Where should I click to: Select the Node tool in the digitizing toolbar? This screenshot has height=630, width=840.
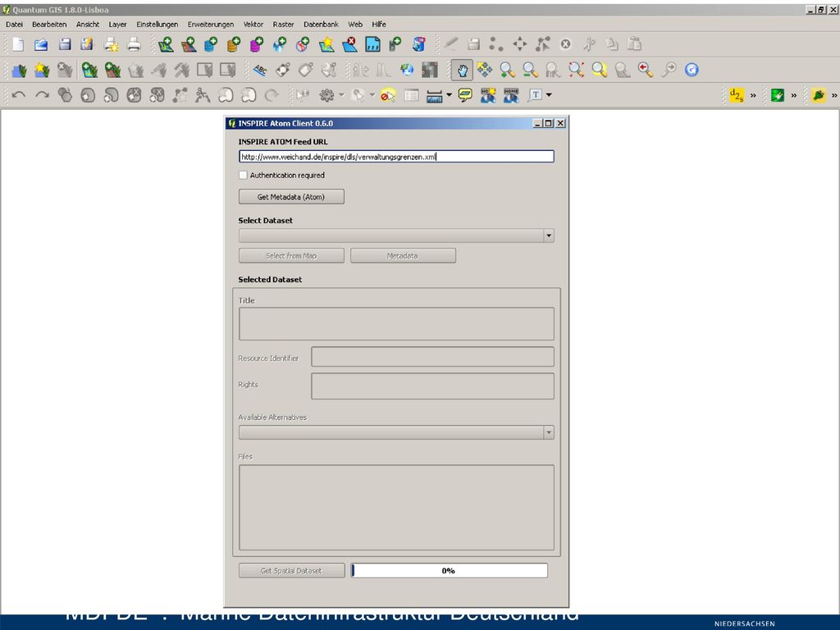tap(543, 44)
